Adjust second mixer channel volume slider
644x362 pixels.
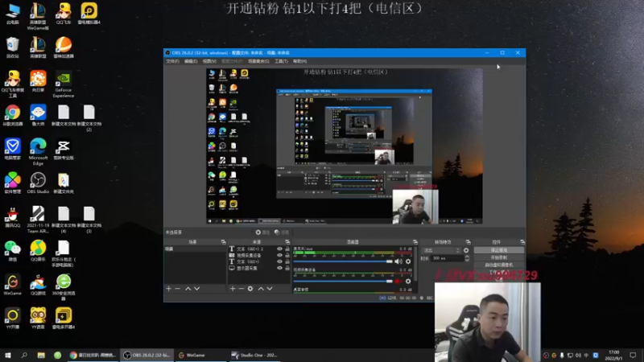click(x=343, y=281)
